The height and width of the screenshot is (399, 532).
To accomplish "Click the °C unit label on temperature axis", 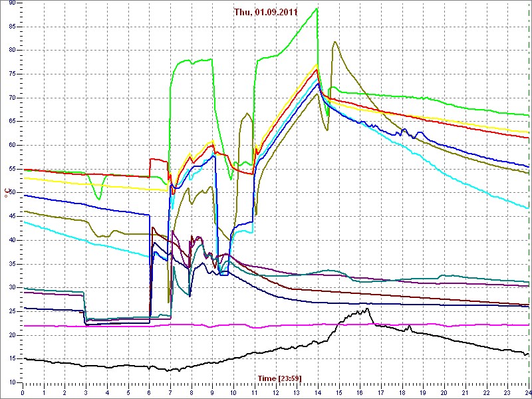I will [6, 194].
